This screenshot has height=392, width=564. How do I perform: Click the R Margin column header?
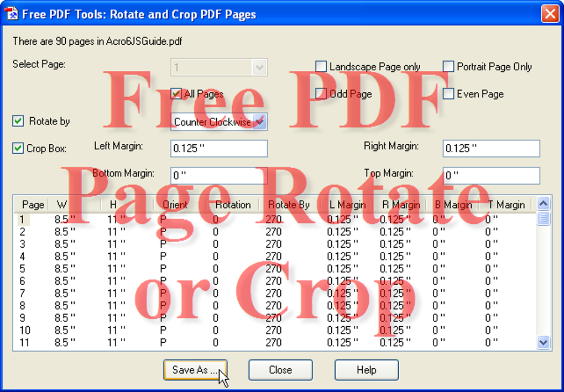pos(400,205)
